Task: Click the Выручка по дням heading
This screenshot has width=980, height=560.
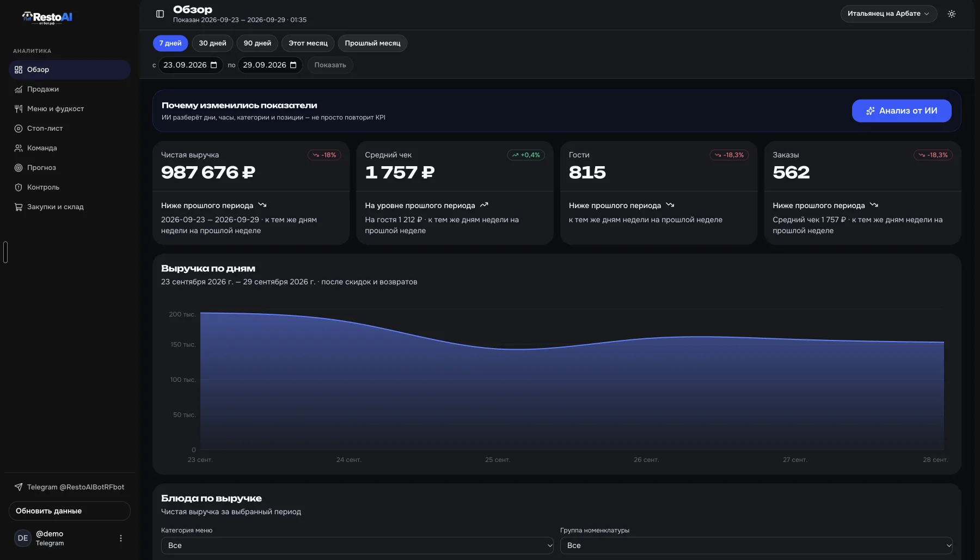Action: [x=208, y=269]
